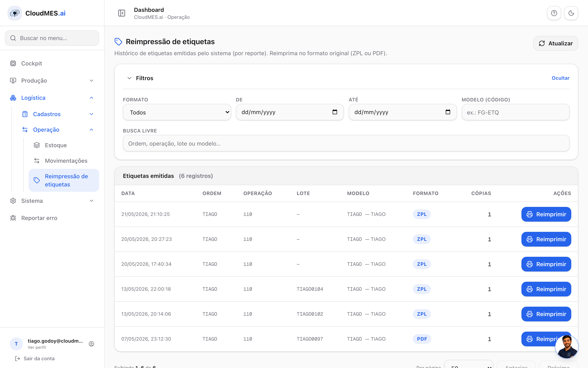Click the DATA column header
The height and width of the screenshot is (368, 588).
tap(128, 193)
